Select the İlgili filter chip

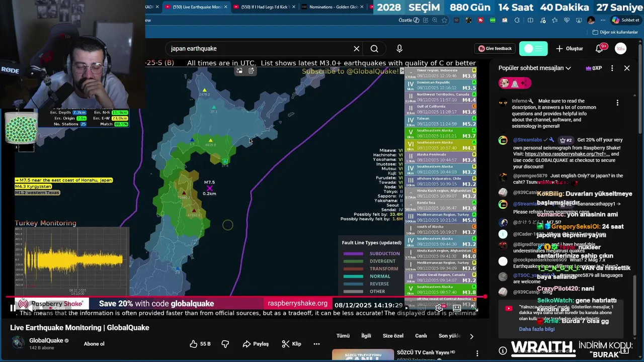tap(366, 336)
